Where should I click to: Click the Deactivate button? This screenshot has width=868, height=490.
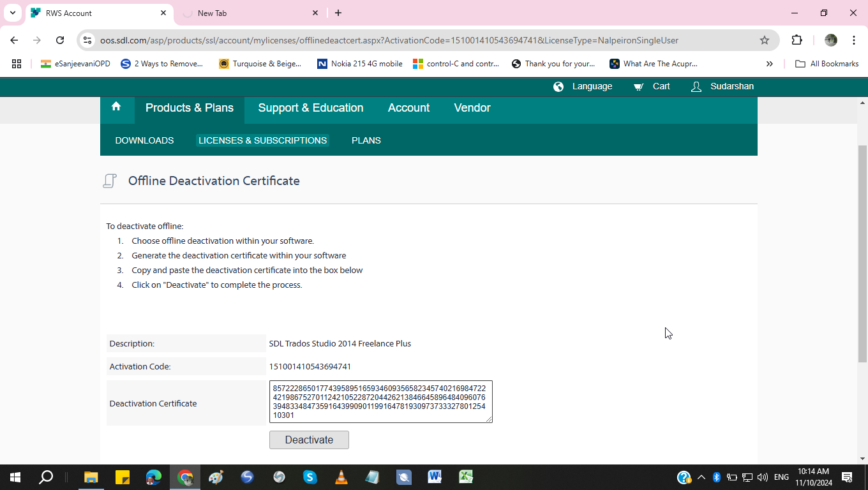[309, 440]
